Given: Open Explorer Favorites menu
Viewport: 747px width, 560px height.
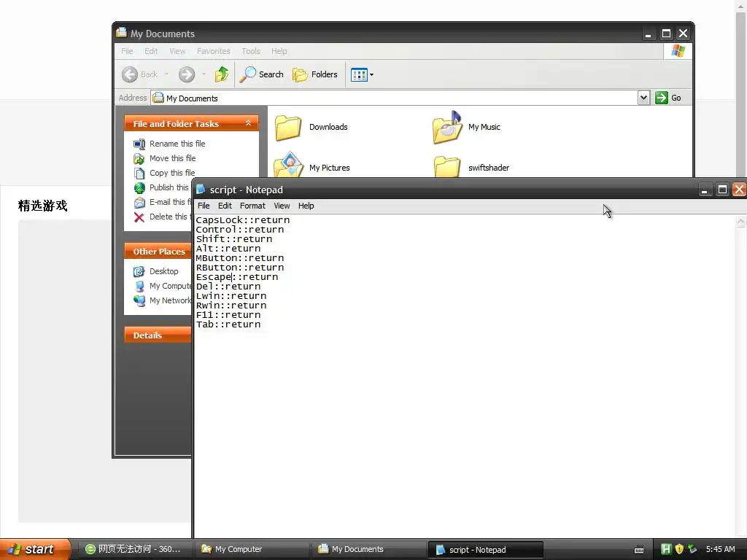Looking at the screenshot, I should (214, 51).
